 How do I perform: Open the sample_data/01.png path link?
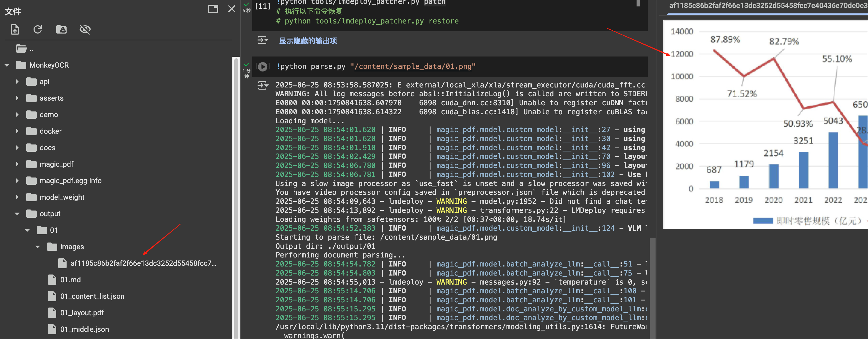click(413, 66)
